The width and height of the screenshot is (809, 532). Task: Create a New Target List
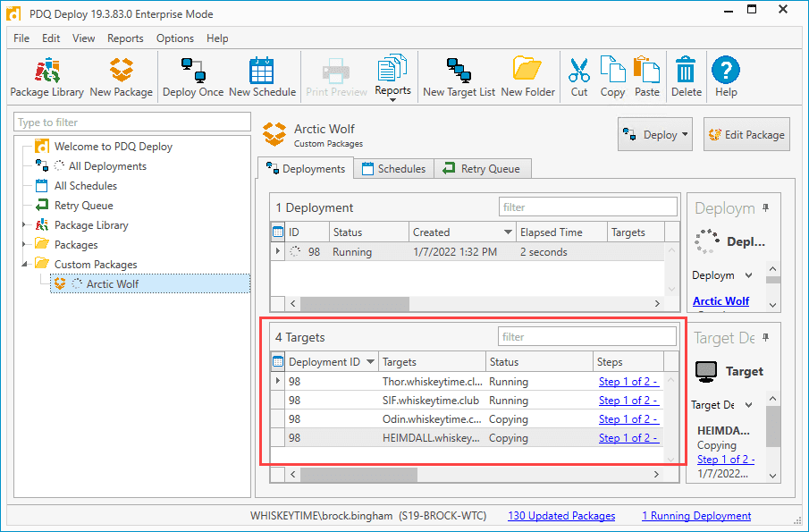[459, 77]
